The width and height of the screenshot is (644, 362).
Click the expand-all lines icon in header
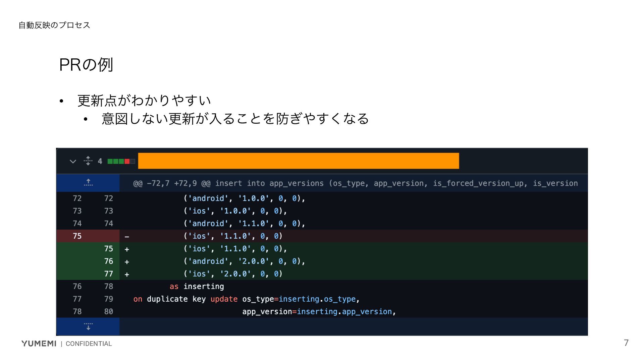coord(88,161)
